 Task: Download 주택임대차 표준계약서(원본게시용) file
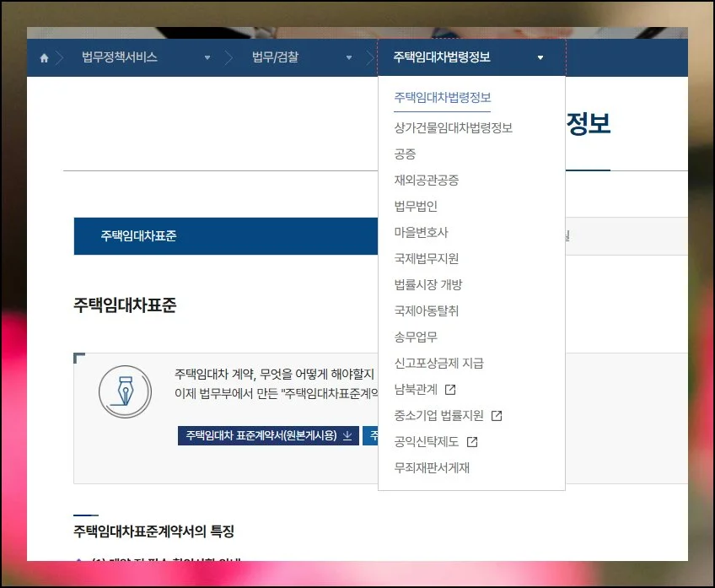click(x=260, y=436)
